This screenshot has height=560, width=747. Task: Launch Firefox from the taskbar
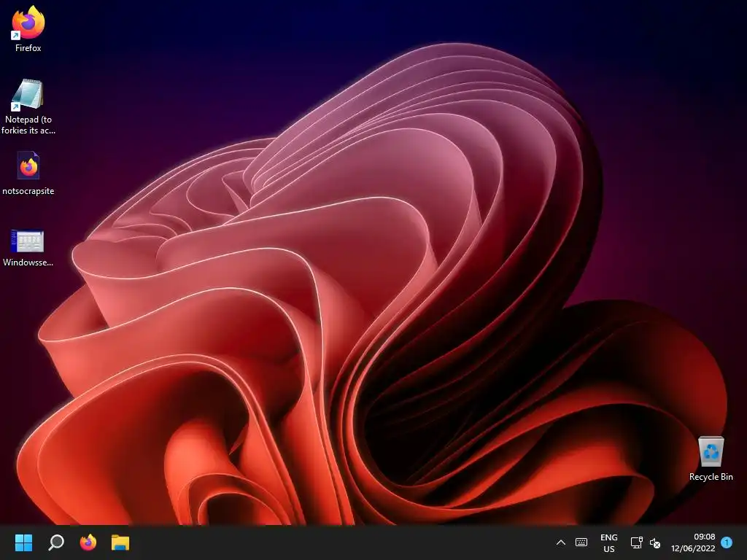[88, 542]
